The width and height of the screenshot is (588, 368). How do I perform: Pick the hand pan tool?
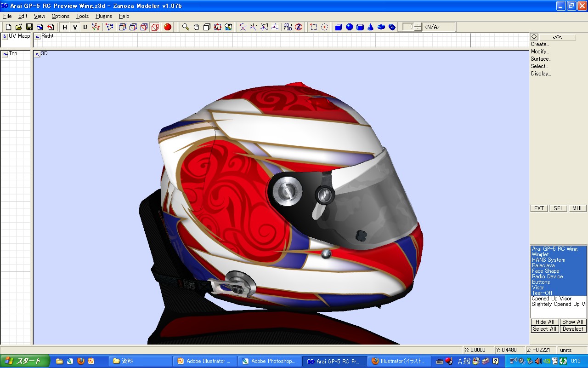pos(196,27)
